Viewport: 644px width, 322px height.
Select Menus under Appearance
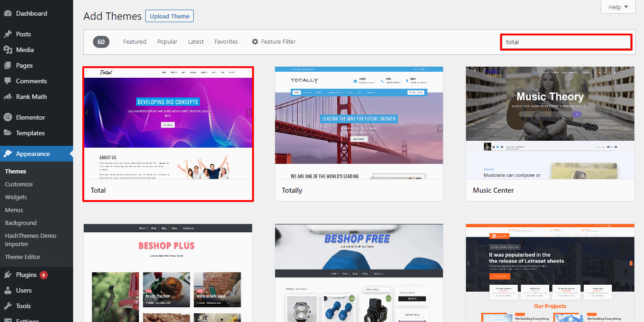(14, 210)
